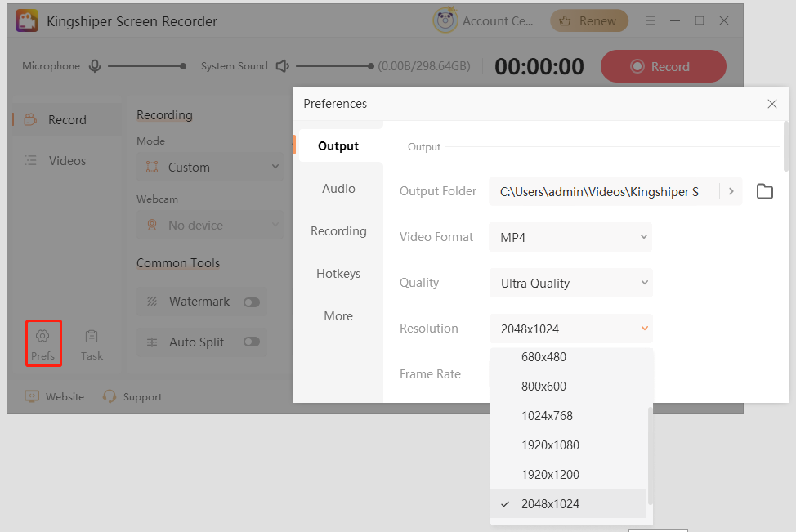Open the Hotkeys preferences tab

point(338,274)
